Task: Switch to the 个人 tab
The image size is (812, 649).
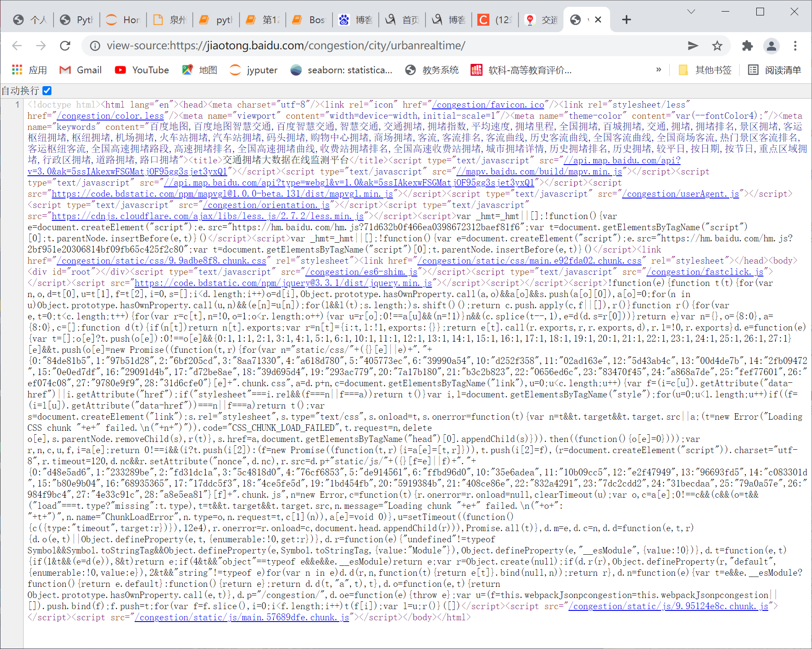Action: 30,20
